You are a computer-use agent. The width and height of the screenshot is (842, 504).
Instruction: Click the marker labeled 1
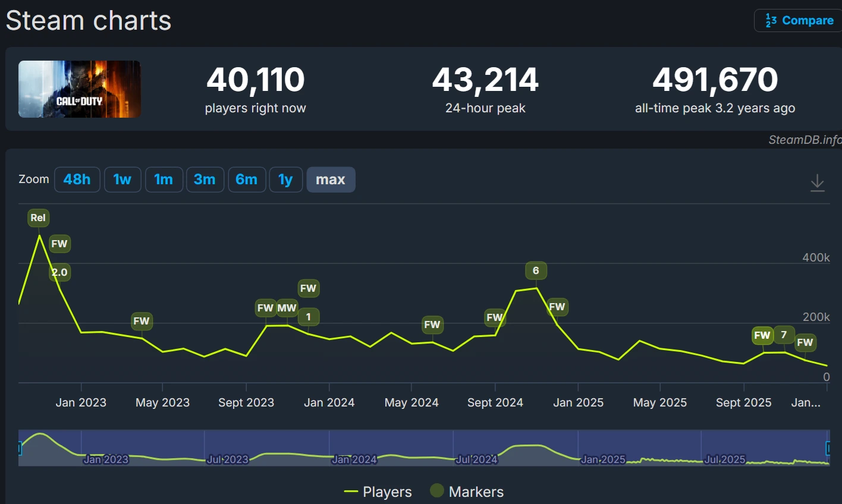coord(309,317)
